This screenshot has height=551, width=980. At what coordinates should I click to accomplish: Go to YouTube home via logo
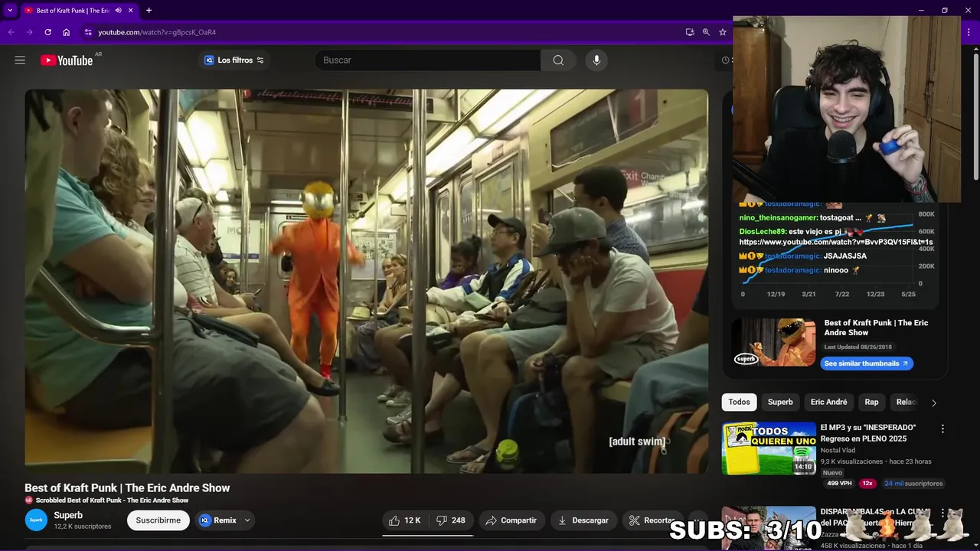point(67,60)
